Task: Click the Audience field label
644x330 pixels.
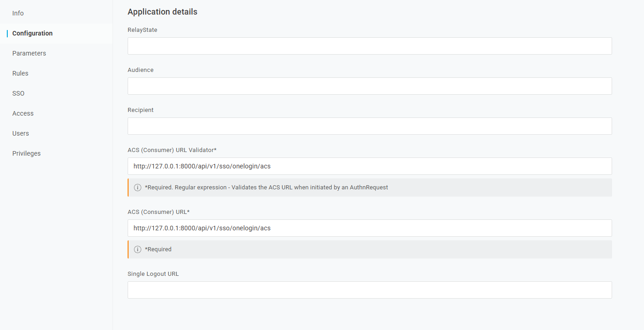Action: pyautogui.click(x=140, y=70)
